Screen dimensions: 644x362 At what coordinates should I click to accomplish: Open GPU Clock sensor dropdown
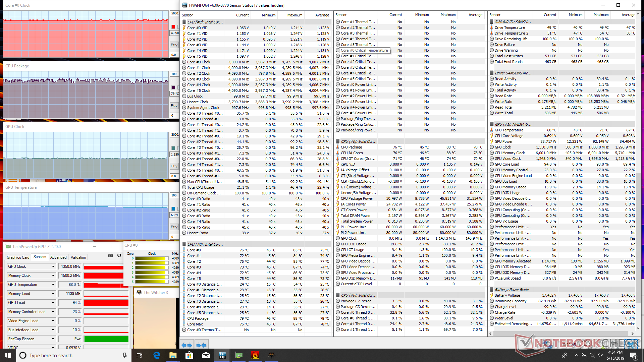[x=53, y=266]
